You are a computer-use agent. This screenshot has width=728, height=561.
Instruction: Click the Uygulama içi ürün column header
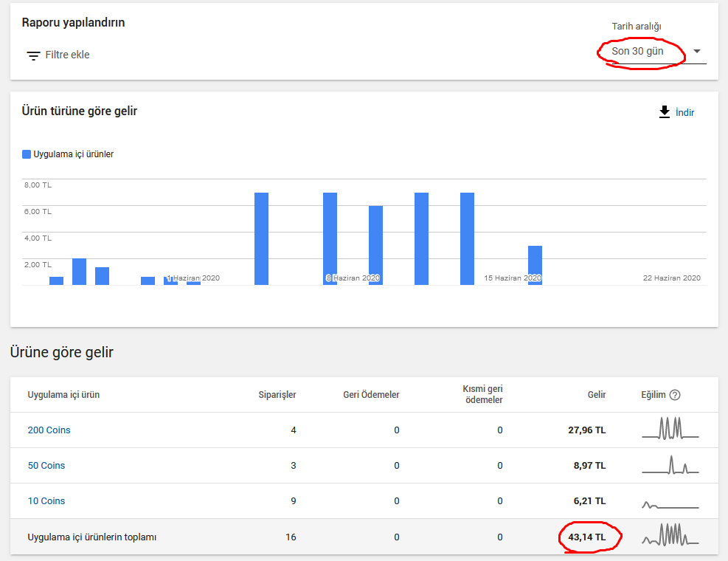point(63,395)
